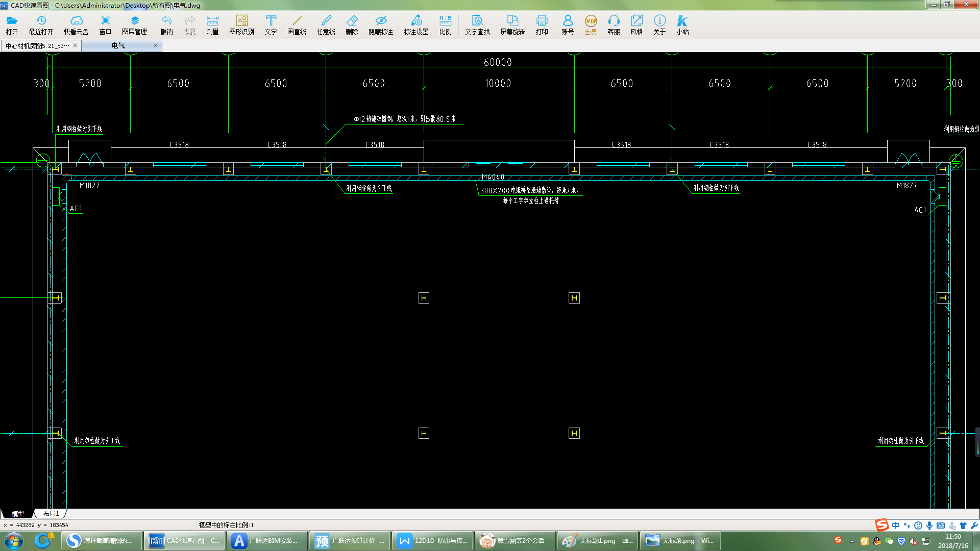This screenshot has height=551, width=980.
Task: Open the 黄雪涵等2个会话 chat taskbar item
Action: click(515, 541)
